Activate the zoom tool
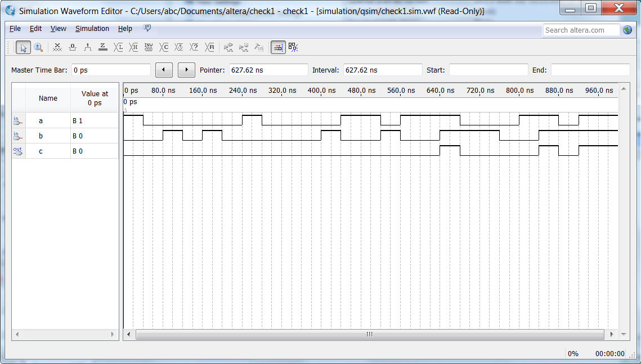Screen dimensions: 641x364 coord(38,47)
